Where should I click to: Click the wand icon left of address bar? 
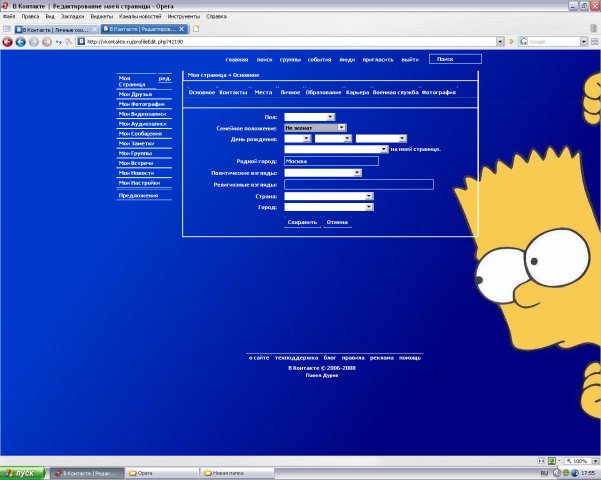(69, 42)
